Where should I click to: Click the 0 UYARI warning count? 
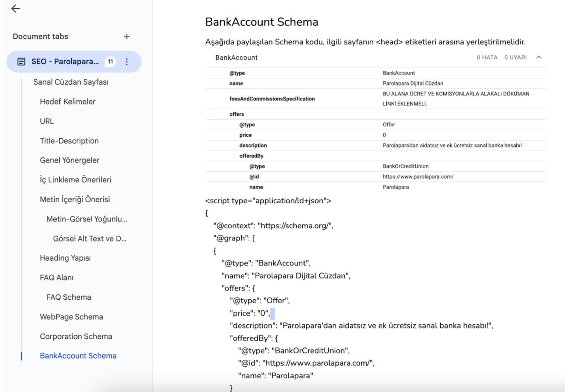[x=515, y=58]
